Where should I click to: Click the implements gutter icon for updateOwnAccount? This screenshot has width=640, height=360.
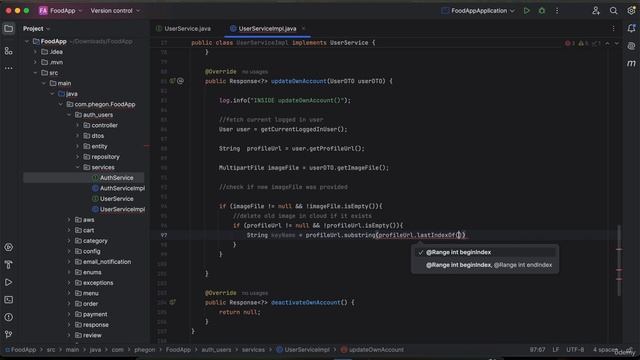173,81
